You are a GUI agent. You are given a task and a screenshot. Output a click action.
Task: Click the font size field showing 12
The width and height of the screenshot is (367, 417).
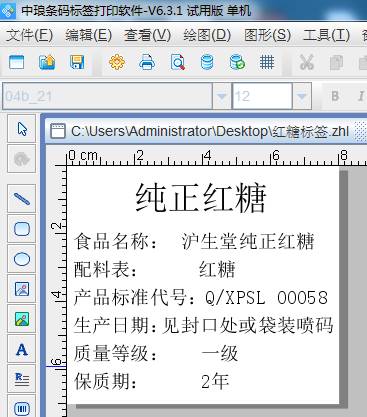point(262,96)
